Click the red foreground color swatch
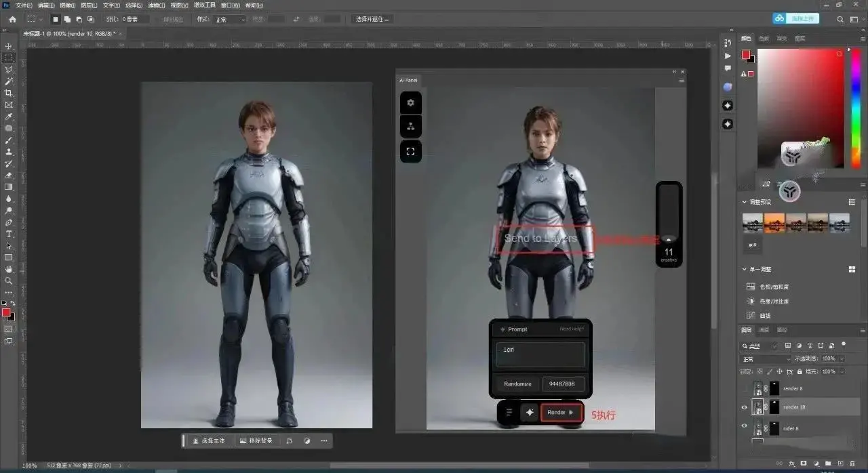 pyautogui.click(x=6, y=312)
